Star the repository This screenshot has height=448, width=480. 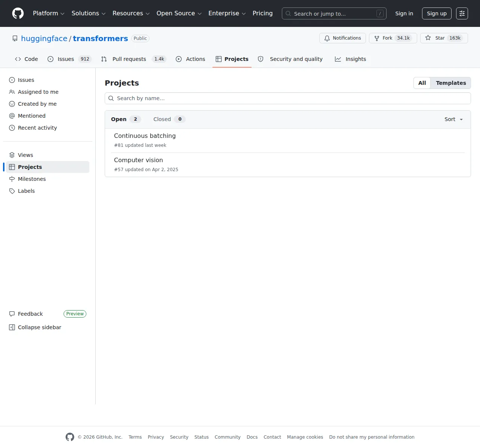pyautogui.click(x=444, y=38)
